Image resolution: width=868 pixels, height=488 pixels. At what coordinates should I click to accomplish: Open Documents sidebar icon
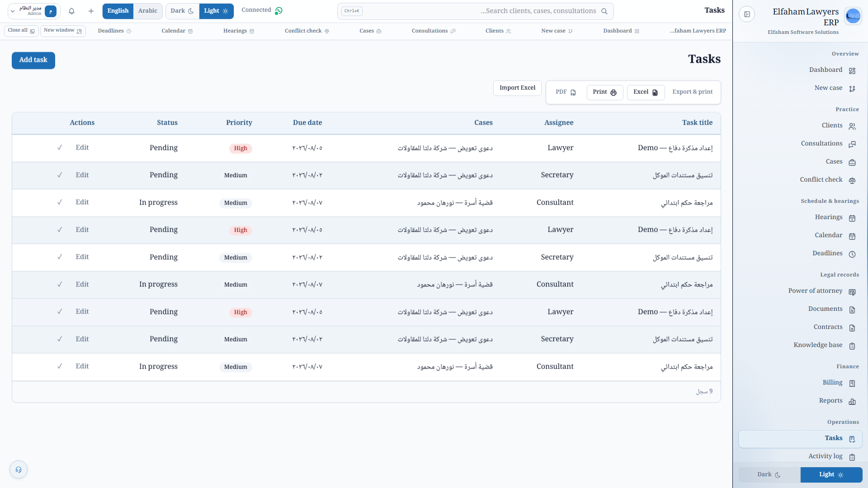pos(852,310)
